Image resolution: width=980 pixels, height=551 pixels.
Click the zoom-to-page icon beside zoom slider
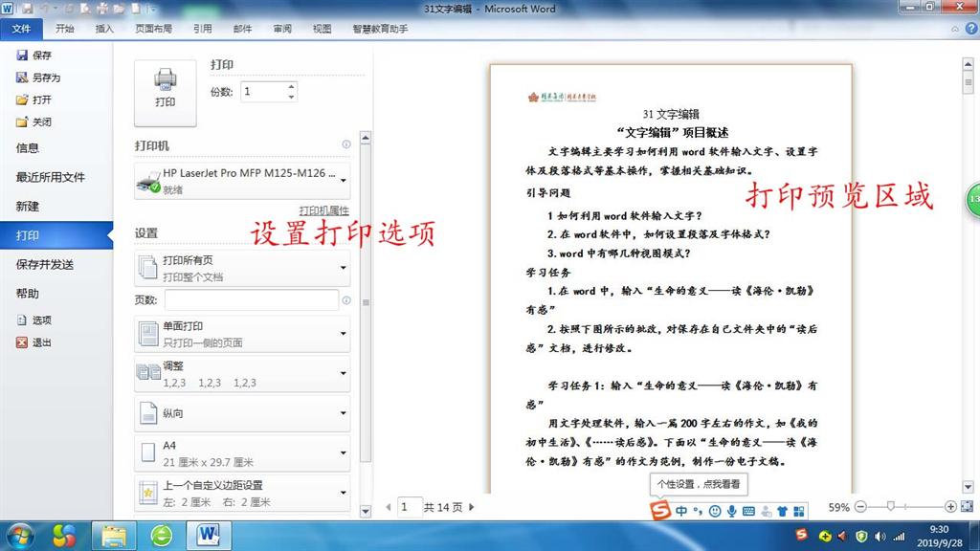tap(967, 506)
